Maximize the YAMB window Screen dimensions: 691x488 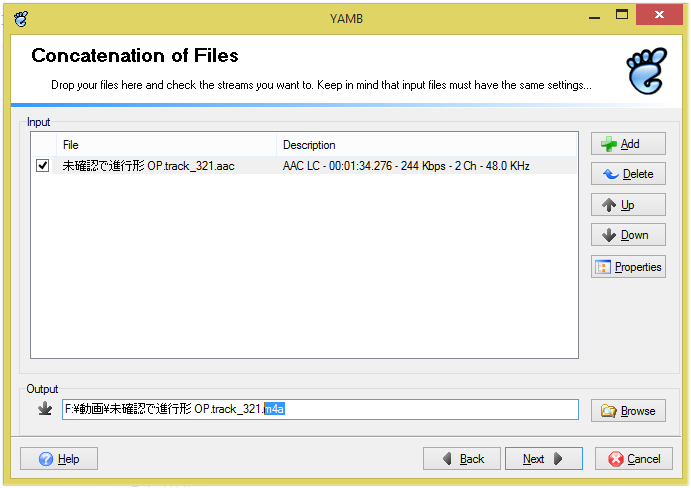pos(622,13)
